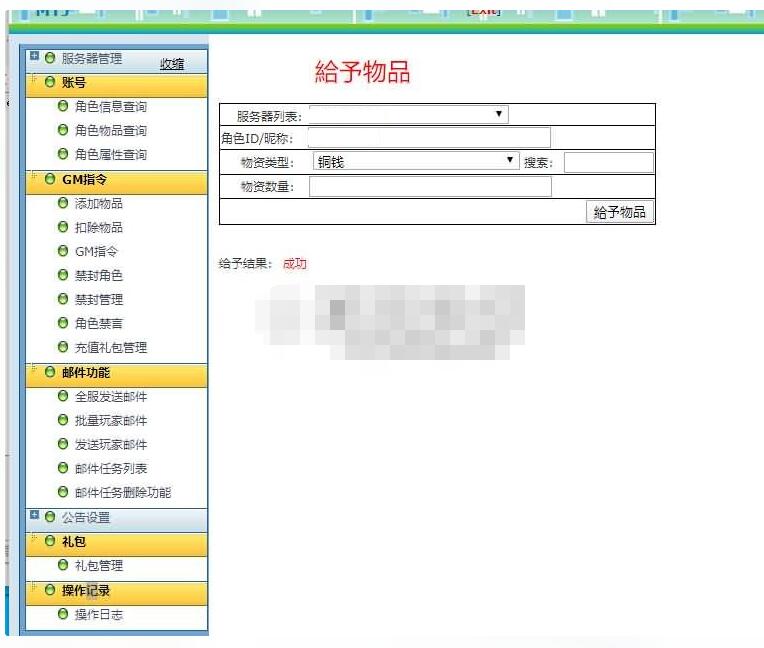Click the 收缩 collapse link
The image size is (764, 648).
point(172,64)
